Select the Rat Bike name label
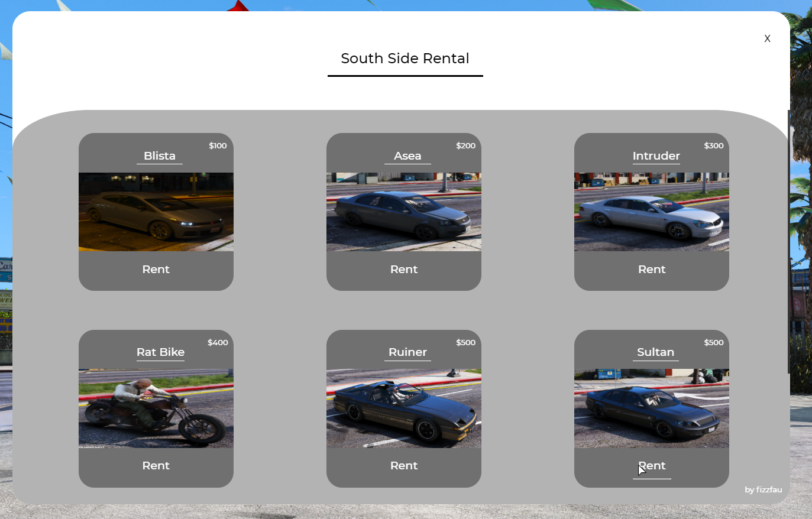The image size is (812, 519). point(160,352)
